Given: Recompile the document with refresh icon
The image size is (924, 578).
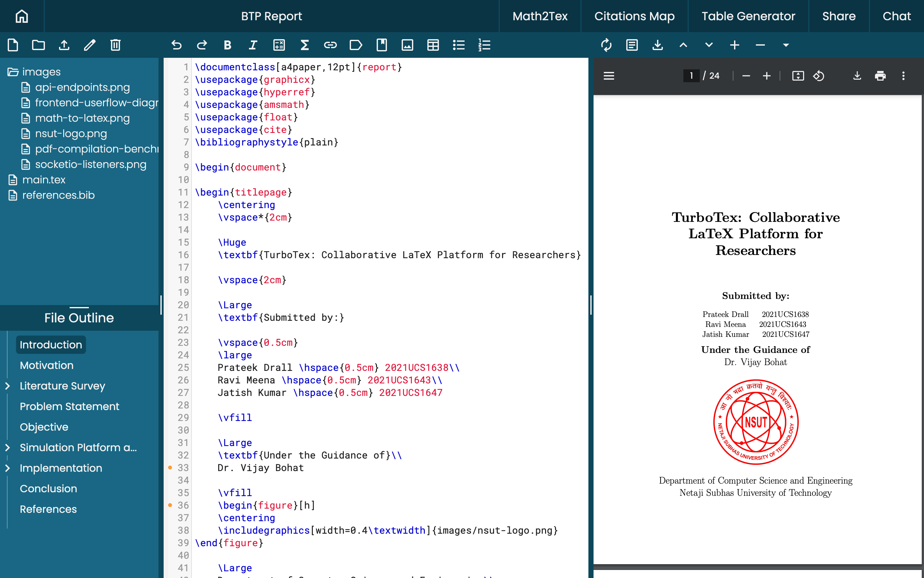Looking at the screenshot, I should pos(606,45).
